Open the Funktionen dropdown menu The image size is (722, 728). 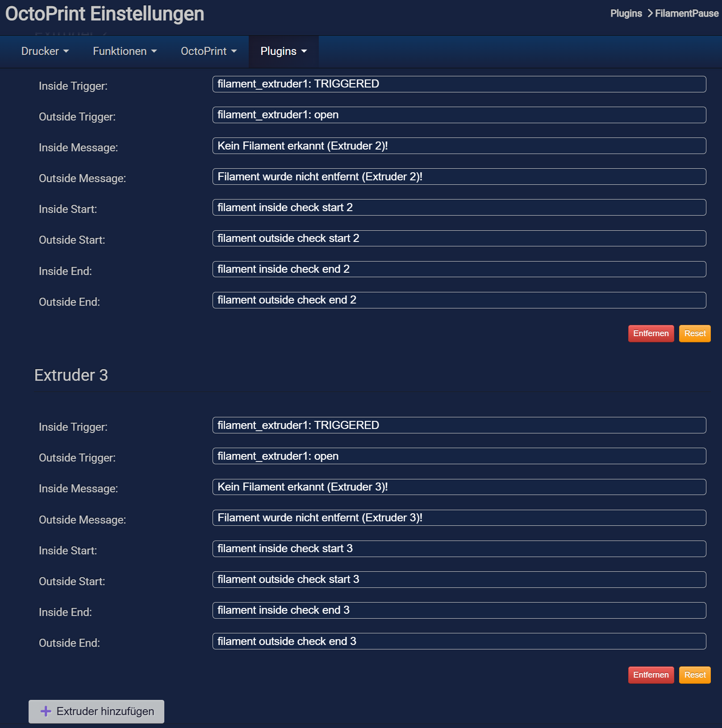tap(125, 51)
